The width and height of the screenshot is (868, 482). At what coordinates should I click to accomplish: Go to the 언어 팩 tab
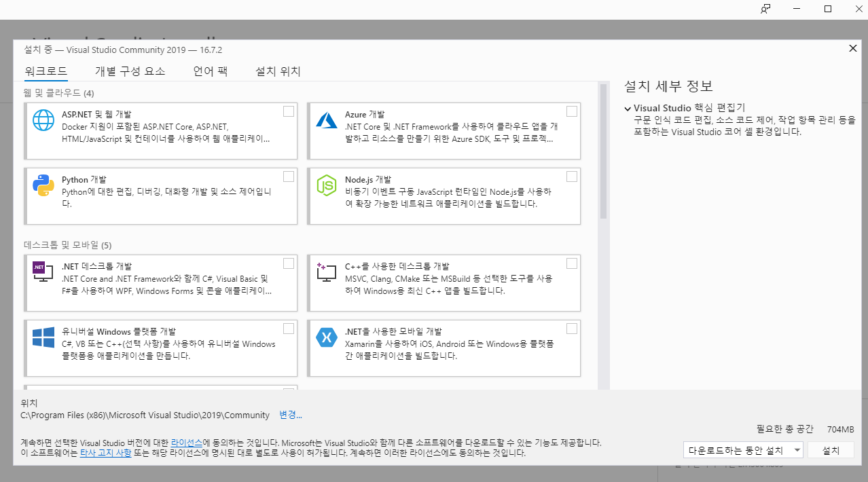tap(211, 71)
